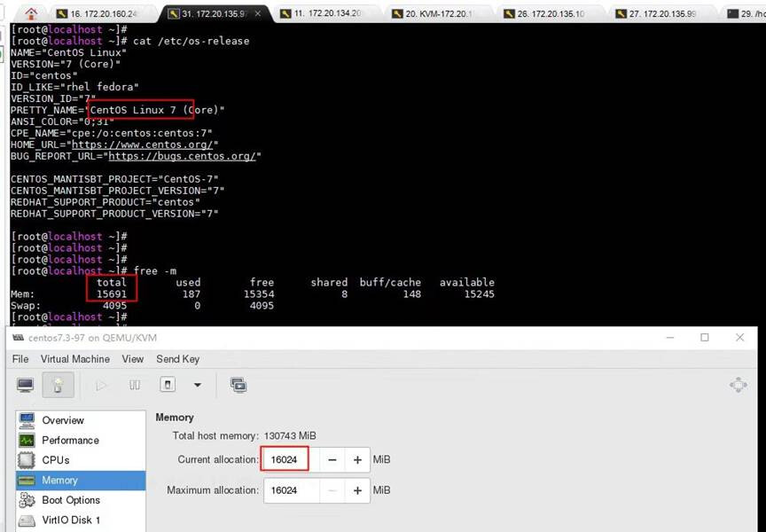The height and width of the screenshot is (532, 766).
Task: Select Boot Options in the hardware list
Action: tap(71, 500)
